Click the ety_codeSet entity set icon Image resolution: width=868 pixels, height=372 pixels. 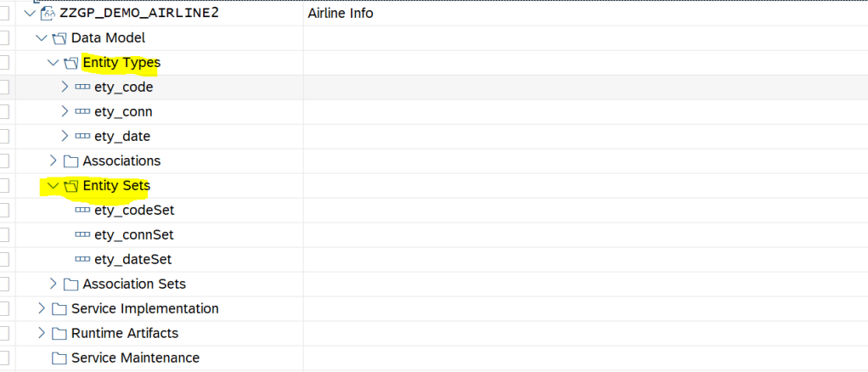pos(82,211)
